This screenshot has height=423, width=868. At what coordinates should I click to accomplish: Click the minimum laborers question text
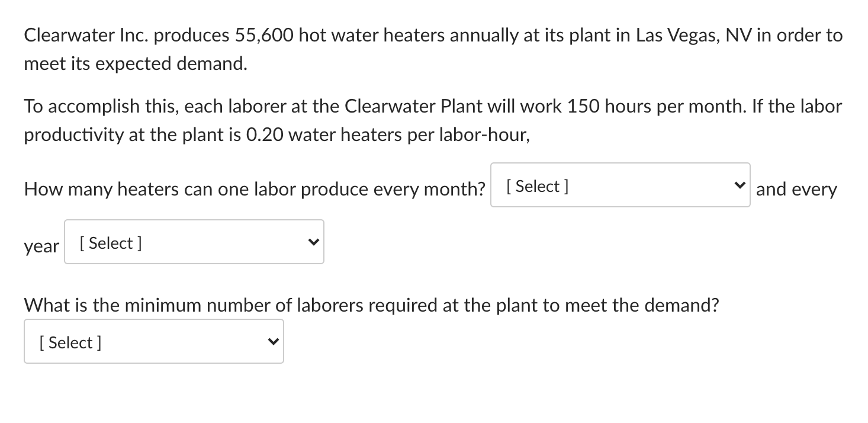[x=371, y=305]
